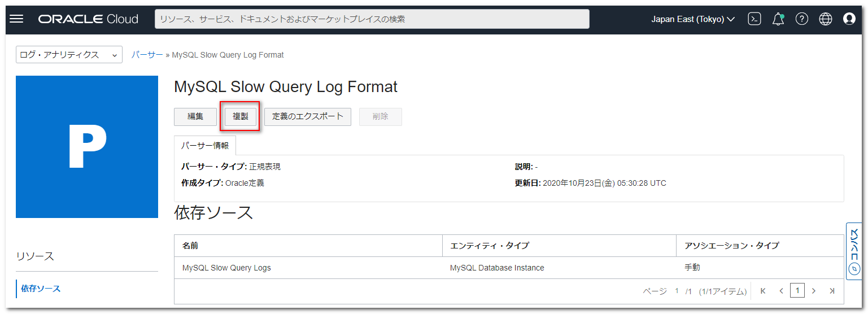
Task: Click Oracle定義 creation type value
Action: click(x=245, y=183)
